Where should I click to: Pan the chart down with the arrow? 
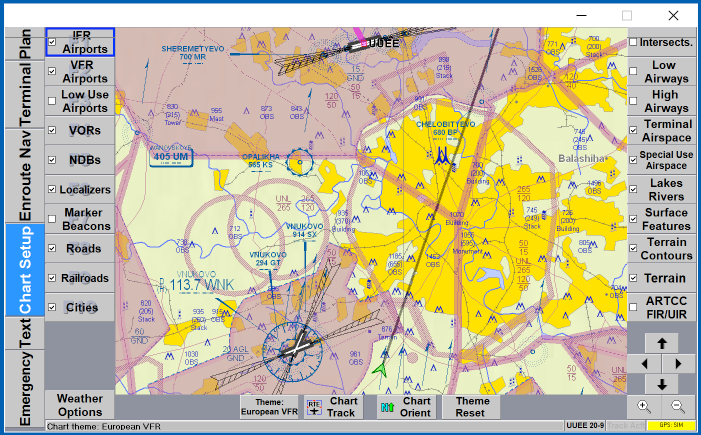click(x=662, y=385)
